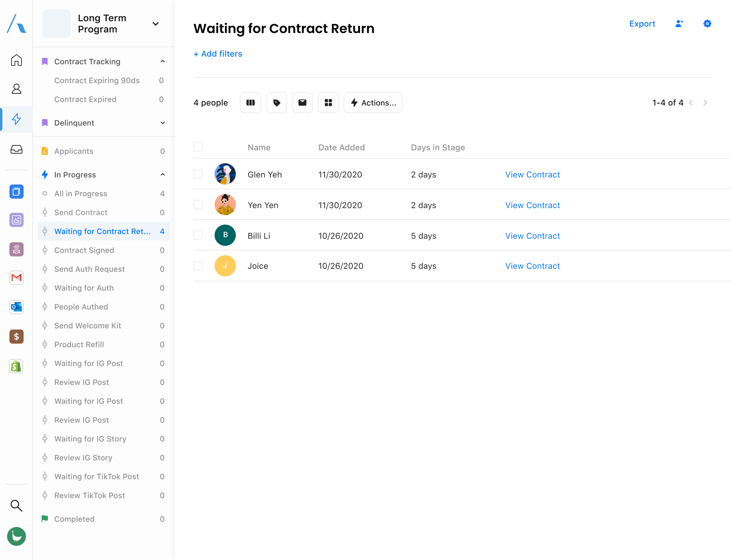This screenshot has height=560, width=731.
Task: Collapse the Contract Tracking section
Action: [162, 62]
